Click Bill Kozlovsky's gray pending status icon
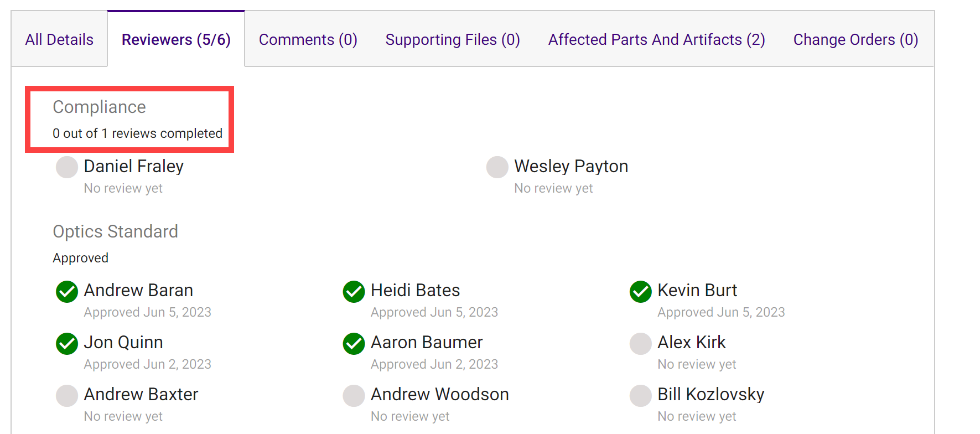Viewport: 980px width, 434px height. (640, 396)
